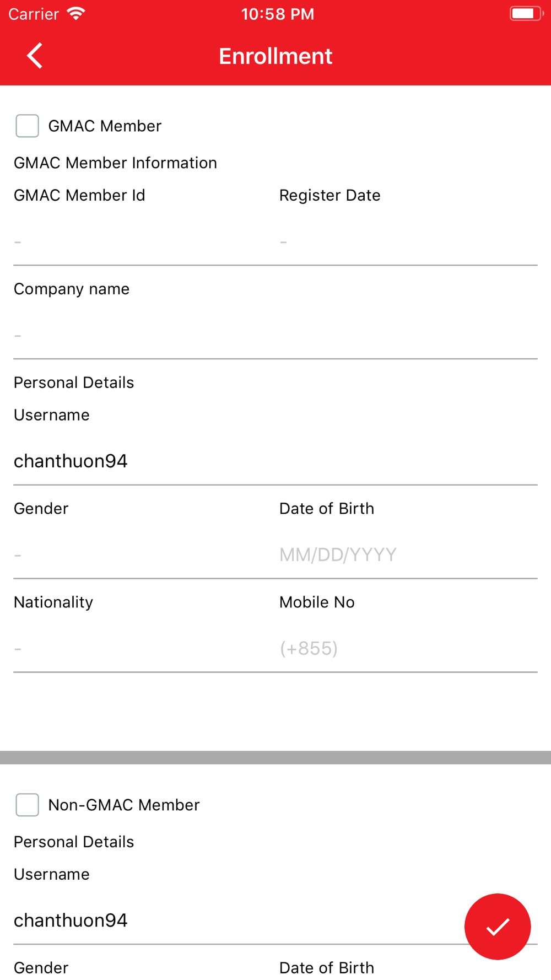Tap the GMAC Member checkbox label
This screenshot has height=980, width=551.
click(105, 126)
